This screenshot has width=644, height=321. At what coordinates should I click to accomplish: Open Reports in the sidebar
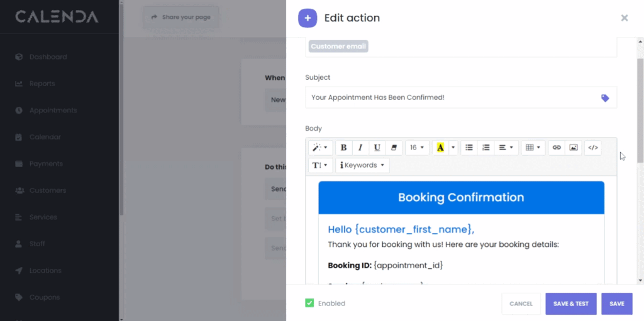point(42,84)
